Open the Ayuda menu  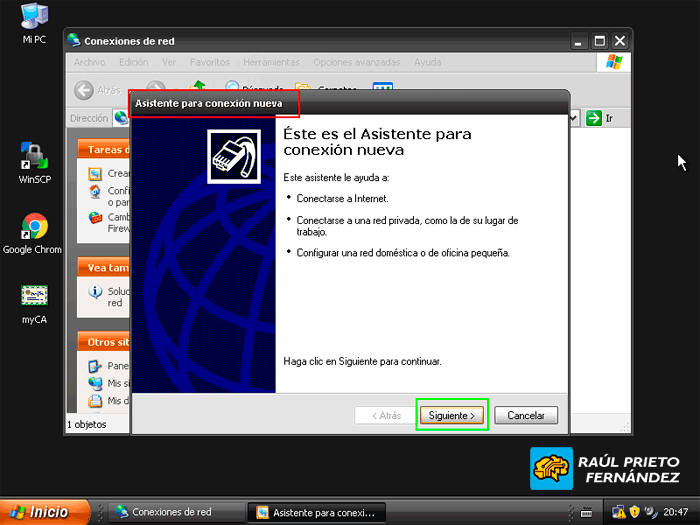[427, 62]
